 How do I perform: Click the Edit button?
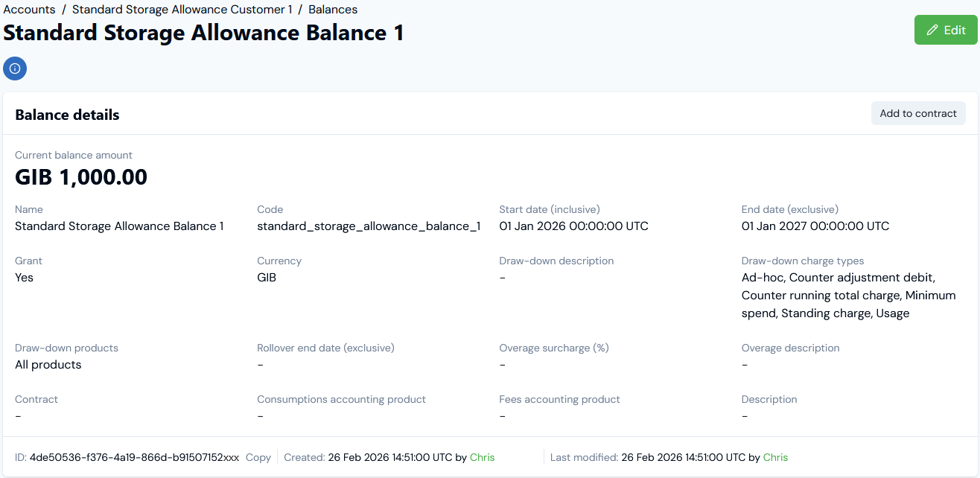(946, 30)
